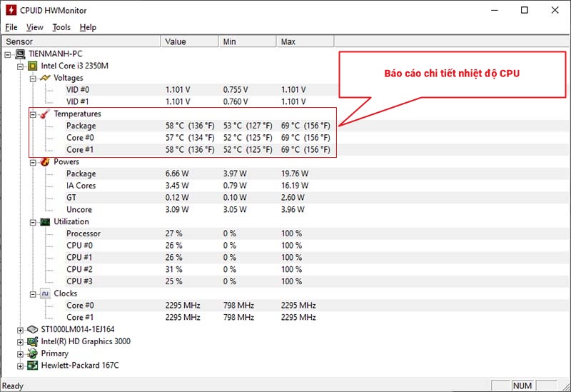Click the Ready status bar text

pos(13,386)
